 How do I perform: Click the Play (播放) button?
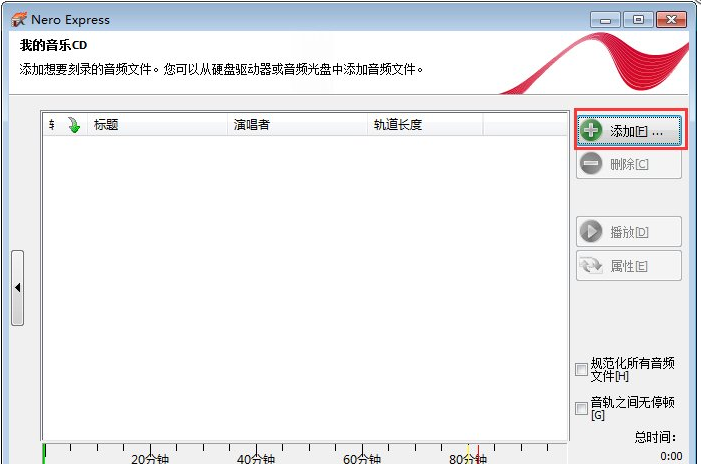click(x=629, y=232)
